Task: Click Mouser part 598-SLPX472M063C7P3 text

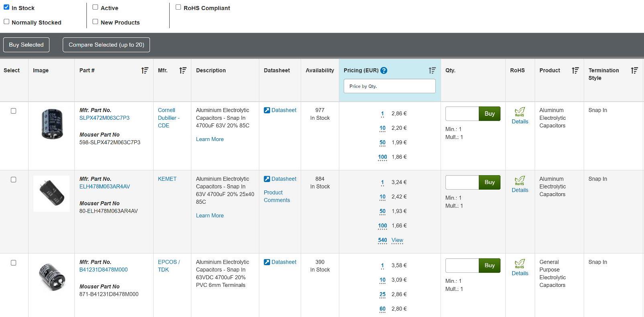Action: point(110,142)
